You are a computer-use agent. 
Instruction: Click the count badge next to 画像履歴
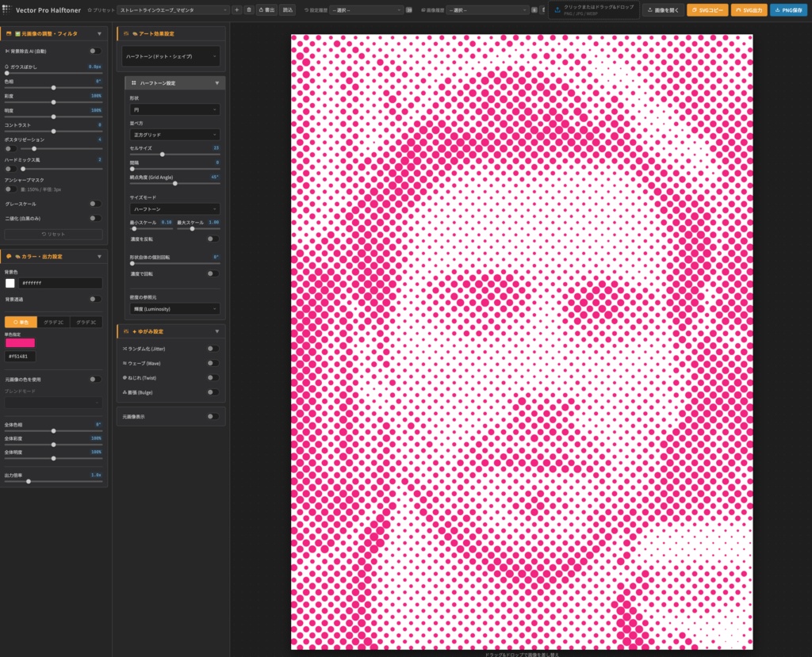534,10
